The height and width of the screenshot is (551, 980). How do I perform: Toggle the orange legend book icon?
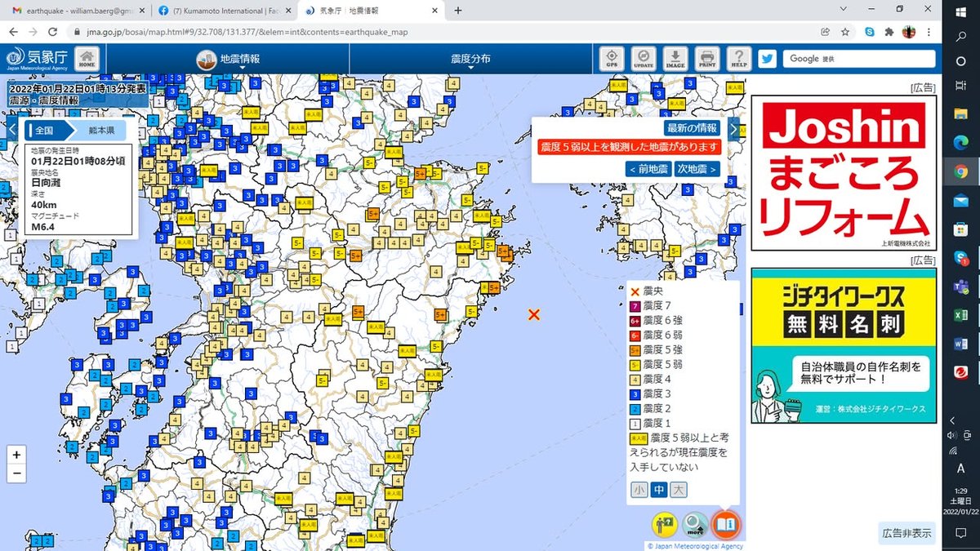click(726, 523)
